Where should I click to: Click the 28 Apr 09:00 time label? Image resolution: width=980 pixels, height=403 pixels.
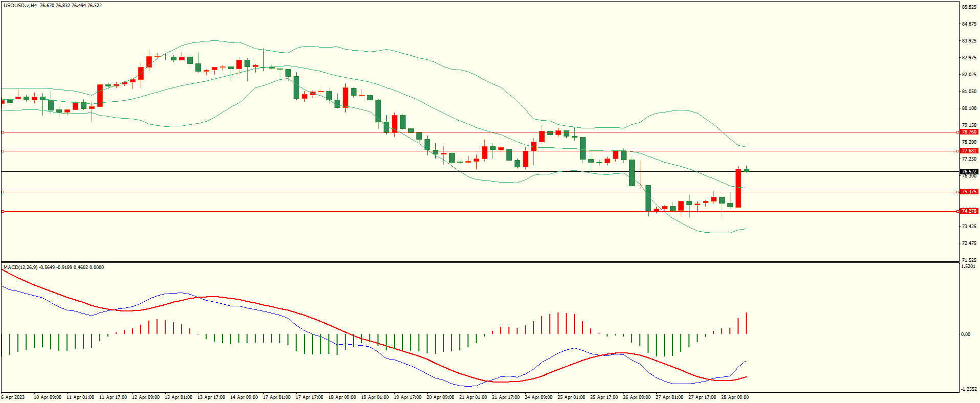click(x=735, y=397)
